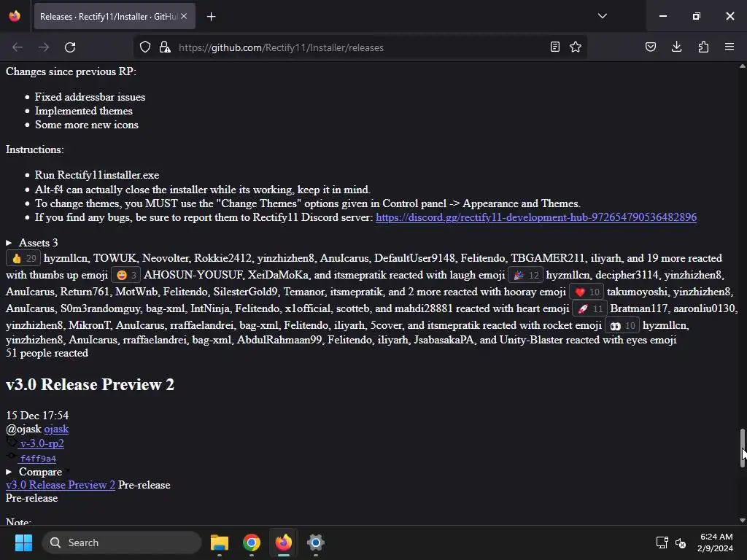Expand the Assets 3 section

[x=32, y=243]
